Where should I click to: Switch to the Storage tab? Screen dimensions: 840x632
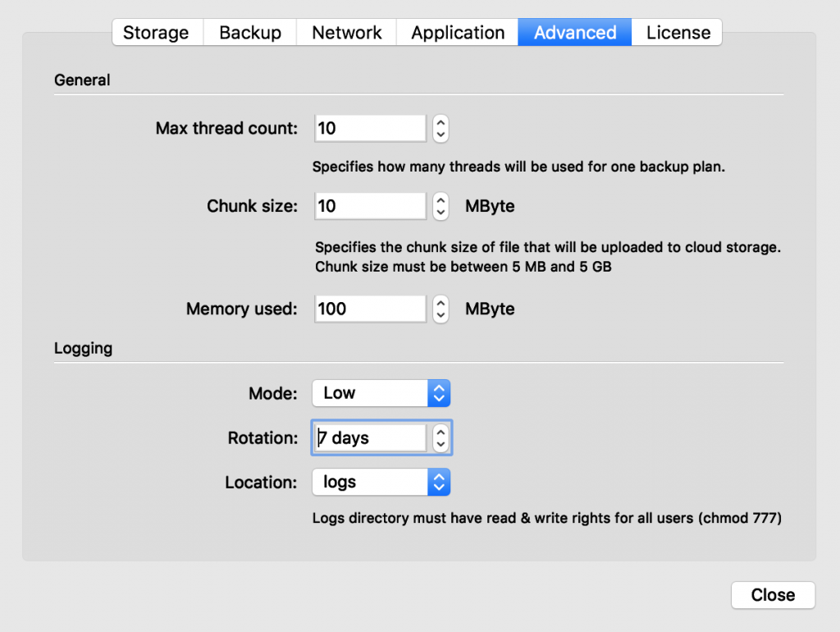(x=157, y=32)
